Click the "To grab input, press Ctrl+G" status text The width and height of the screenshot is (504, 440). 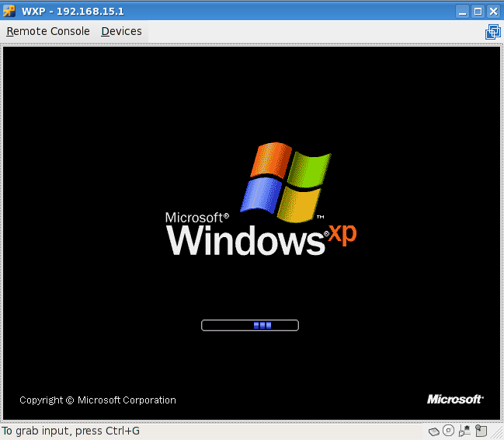[71, 431]
